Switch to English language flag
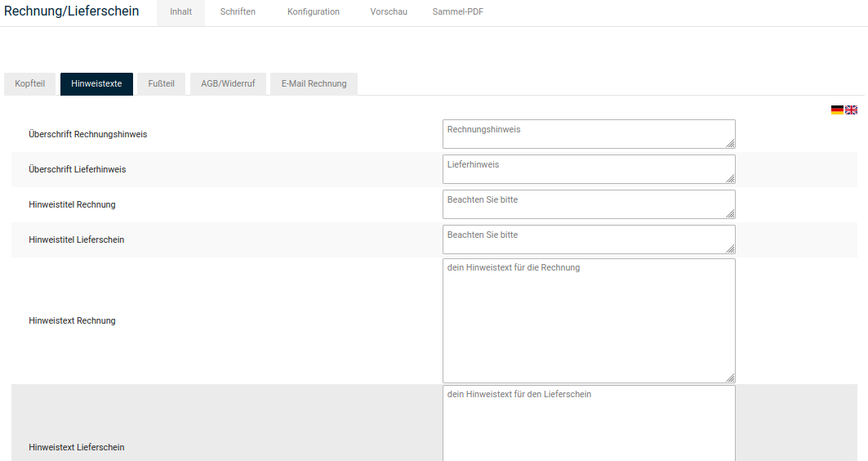 (851, 110)
